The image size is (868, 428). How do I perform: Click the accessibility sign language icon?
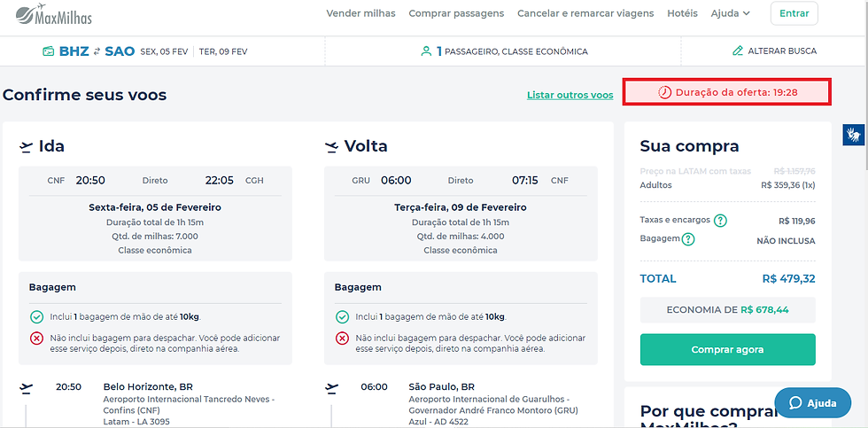854,135
